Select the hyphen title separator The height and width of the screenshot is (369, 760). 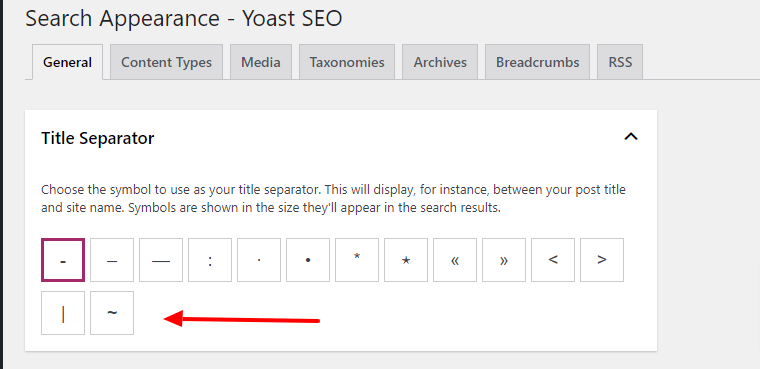pyautogui.click(x=63, y=260)
